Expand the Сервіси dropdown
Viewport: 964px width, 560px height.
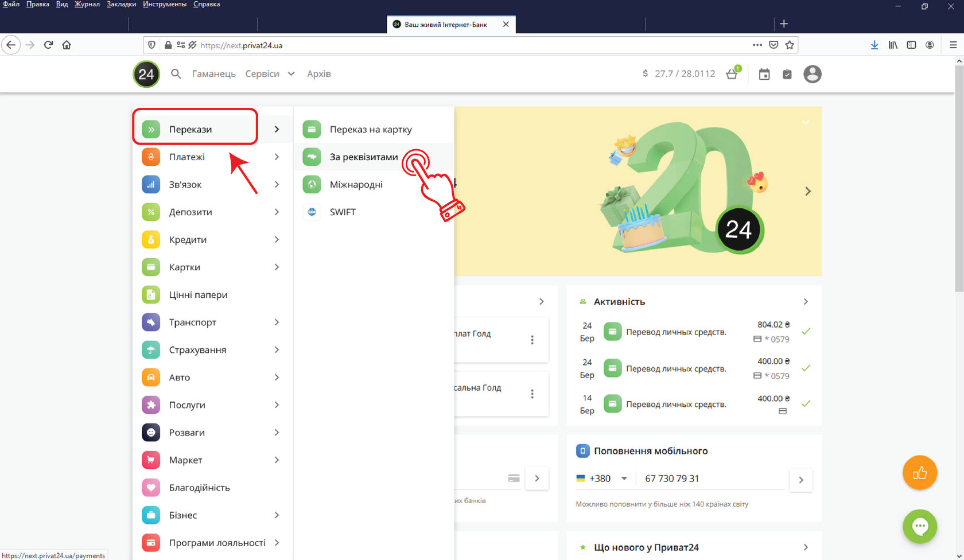pyautogui.click(x=270, y=74)
